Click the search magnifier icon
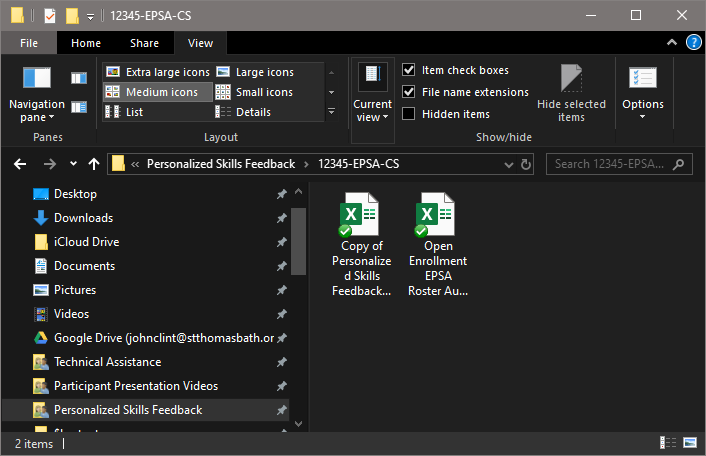 click(x=678, y=164)
